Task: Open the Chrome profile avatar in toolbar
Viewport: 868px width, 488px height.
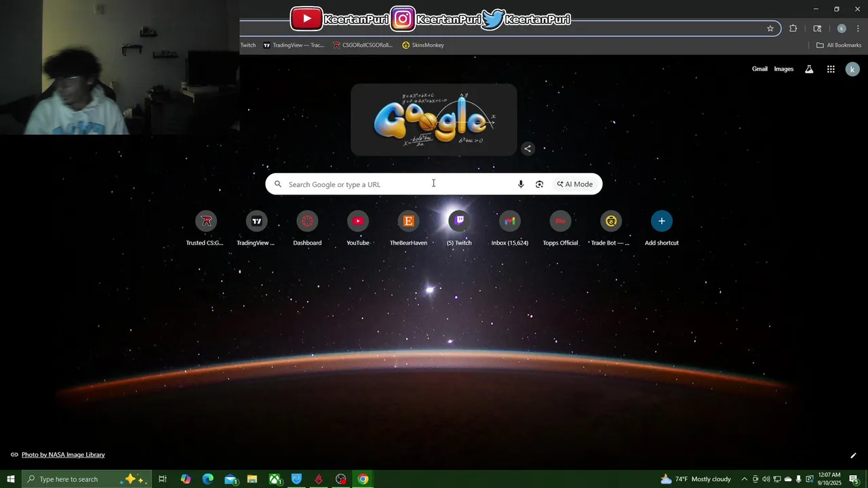Action: point(842,28)
